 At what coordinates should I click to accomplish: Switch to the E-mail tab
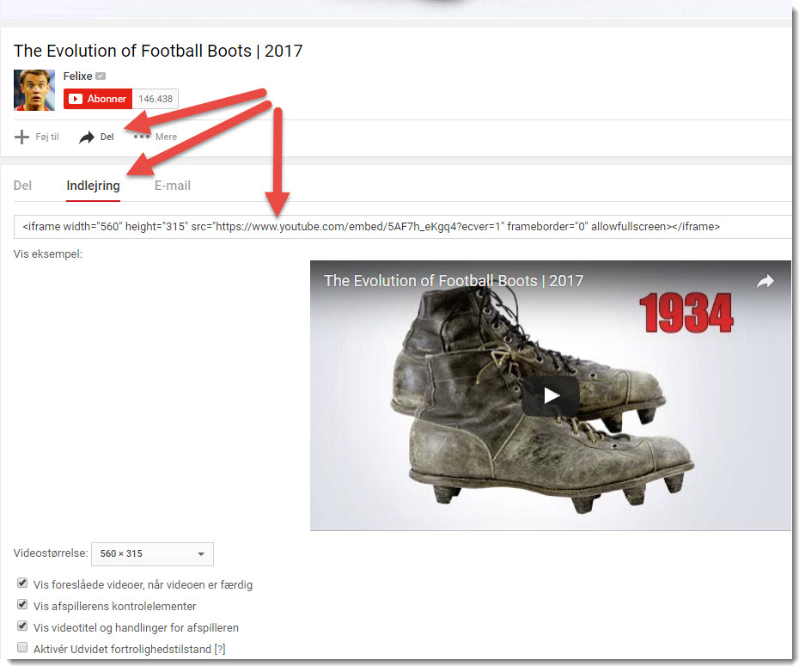(173, 186)
